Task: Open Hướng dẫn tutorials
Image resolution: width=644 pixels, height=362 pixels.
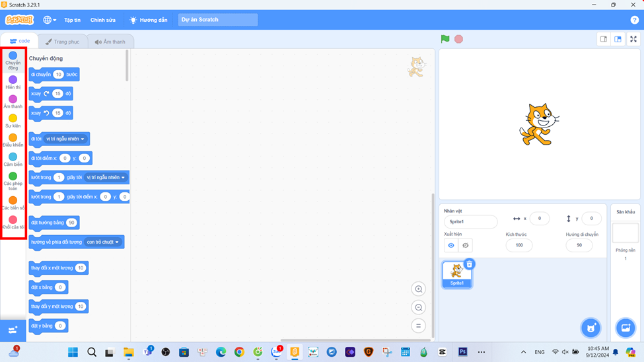Action: coord(149,20)
